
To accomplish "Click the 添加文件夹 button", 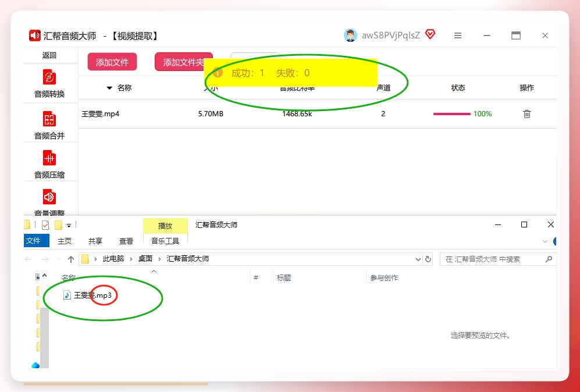I will 184,62.
